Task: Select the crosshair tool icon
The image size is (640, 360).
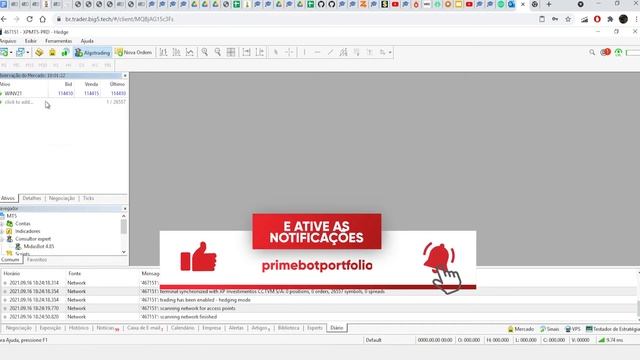Action: coord(289,52)
